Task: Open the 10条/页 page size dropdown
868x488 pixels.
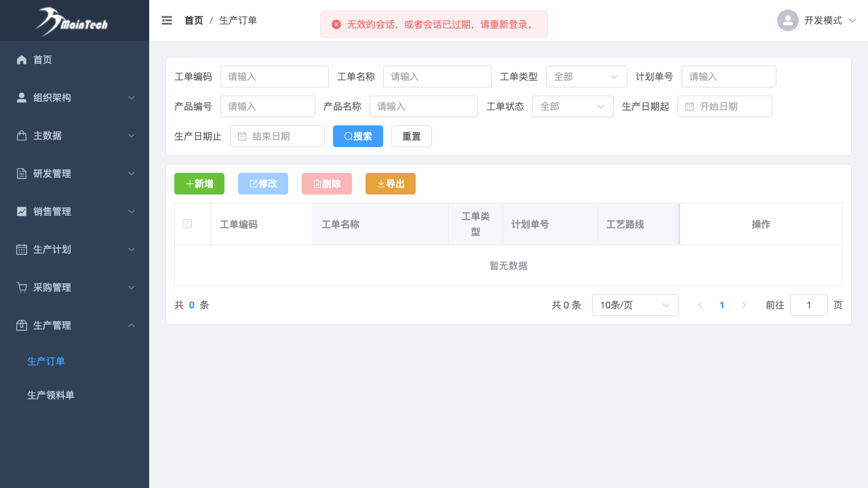Action: point(635,305)
